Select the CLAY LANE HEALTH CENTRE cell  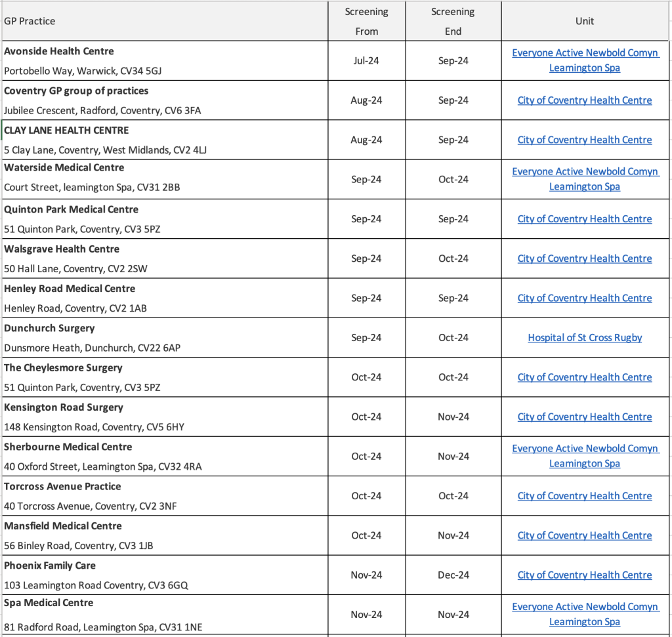tap(165, 140)
